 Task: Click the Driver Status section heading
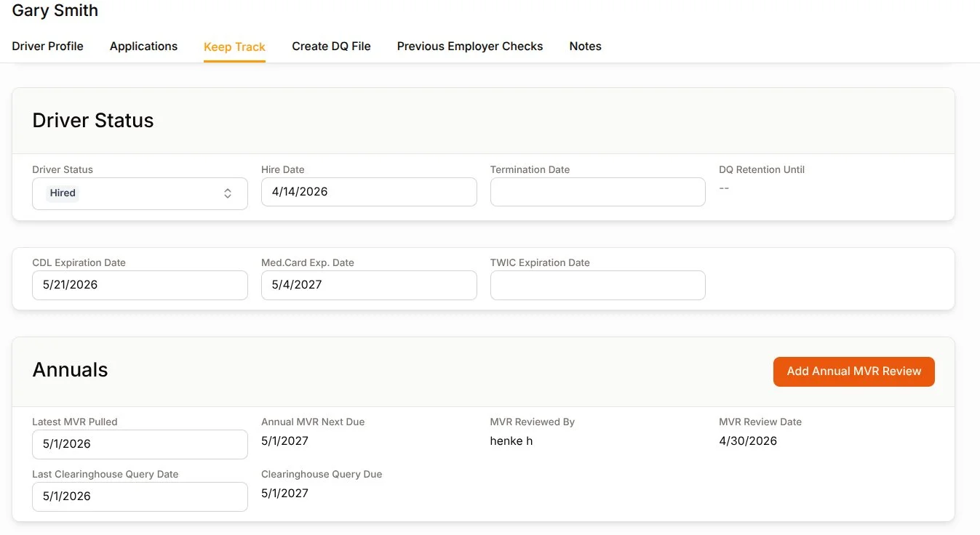[93, 121]
